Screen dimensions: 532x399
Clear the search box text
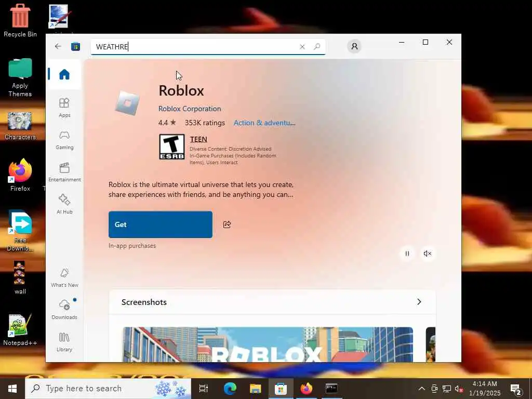pos(302,46)
